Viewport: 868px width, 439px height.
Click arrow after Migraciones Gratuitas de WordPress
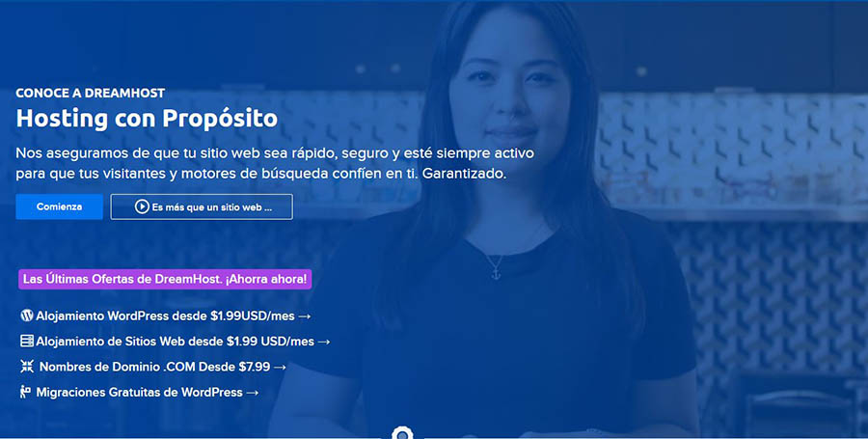[x=253, y=393]
